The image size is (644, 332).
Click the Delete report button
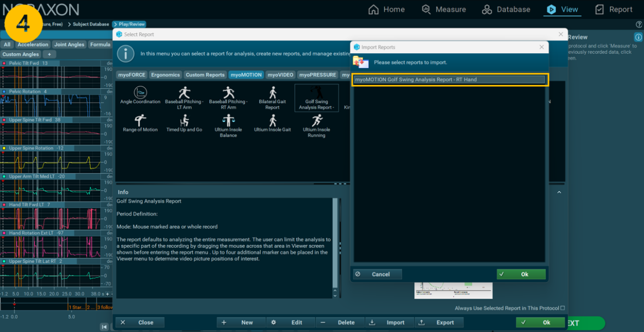(x=340, y=322)
